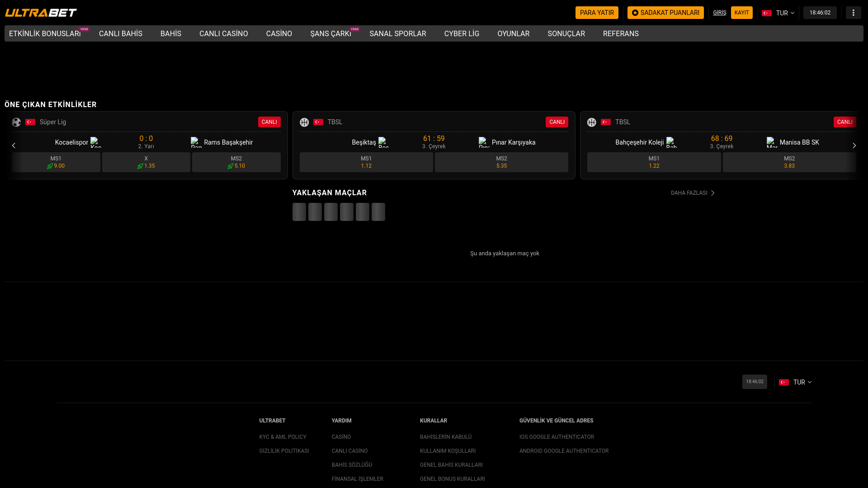Screen dimensions: 868x488
Task: Open Genel Bahis Kuralları link
Action: point(451,465)
